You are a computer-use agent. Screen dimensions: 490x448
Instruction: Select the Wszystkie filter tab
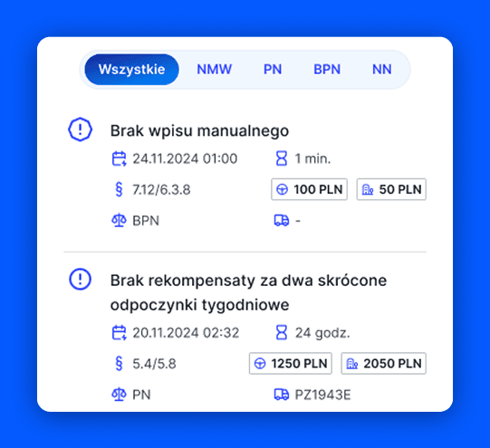click(131, 70)
